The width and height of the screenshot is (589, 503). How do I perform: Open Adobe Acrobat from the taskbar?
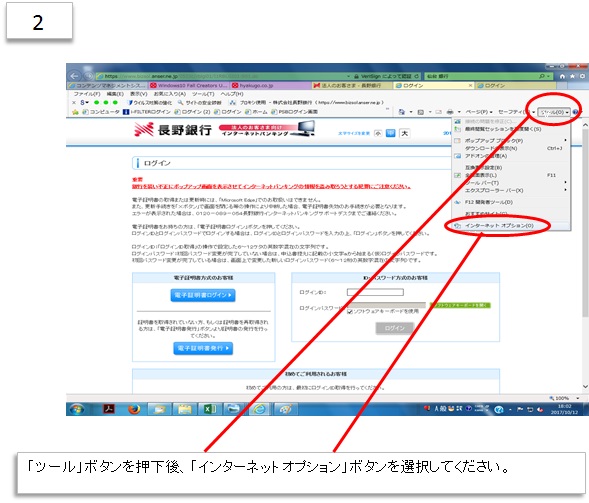[109, 409]
